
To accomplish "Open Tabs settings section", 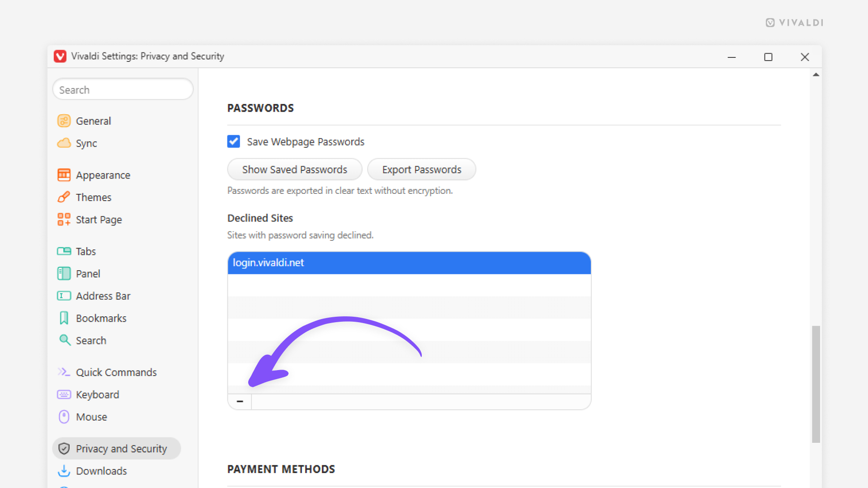I will [x=86, y=251].
